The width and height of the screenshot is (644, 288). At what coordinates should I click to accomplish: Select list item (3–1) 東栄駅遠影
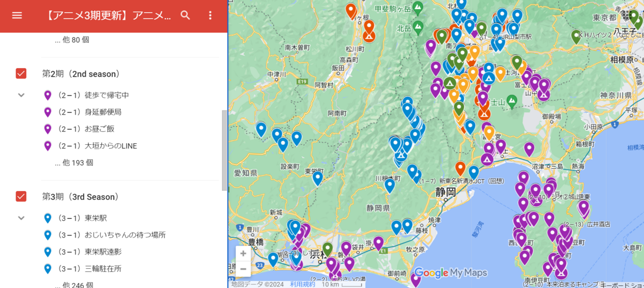88,252
